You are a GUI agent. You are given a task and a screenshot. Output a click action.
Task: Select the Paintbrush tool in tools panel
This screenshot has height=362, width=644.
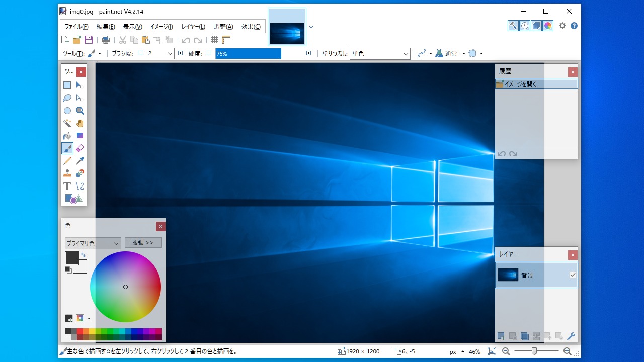click(67, 148)
